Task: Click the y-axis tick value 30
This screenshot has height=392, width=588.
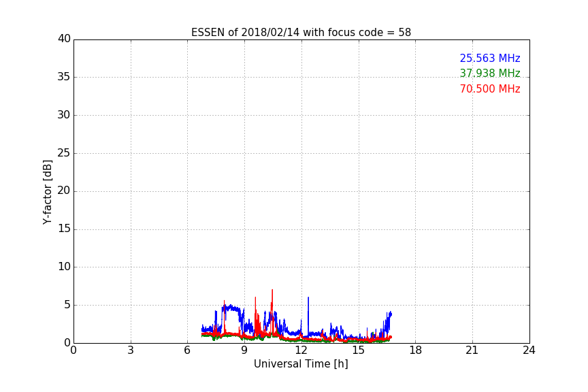Action: [x=64, y=115]
